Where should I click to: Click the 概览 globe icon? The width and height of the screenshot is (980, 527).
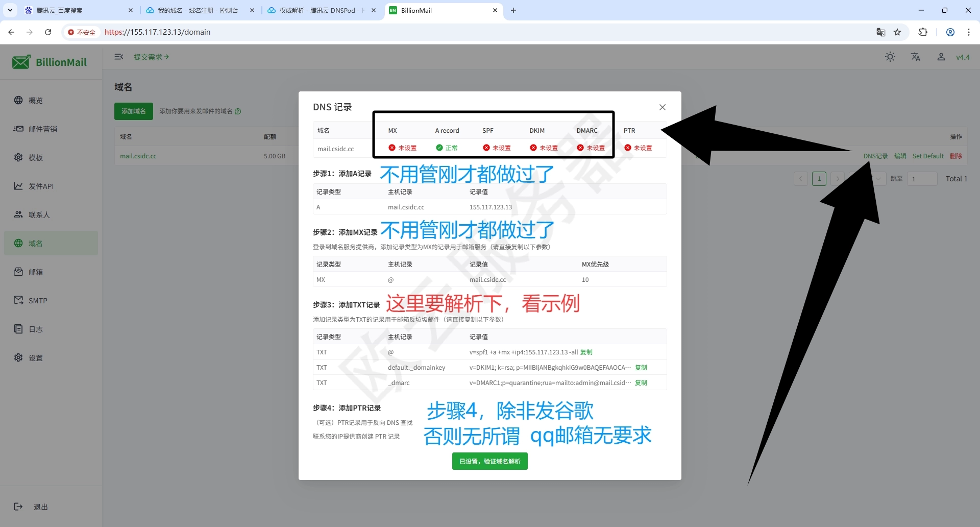18,100
